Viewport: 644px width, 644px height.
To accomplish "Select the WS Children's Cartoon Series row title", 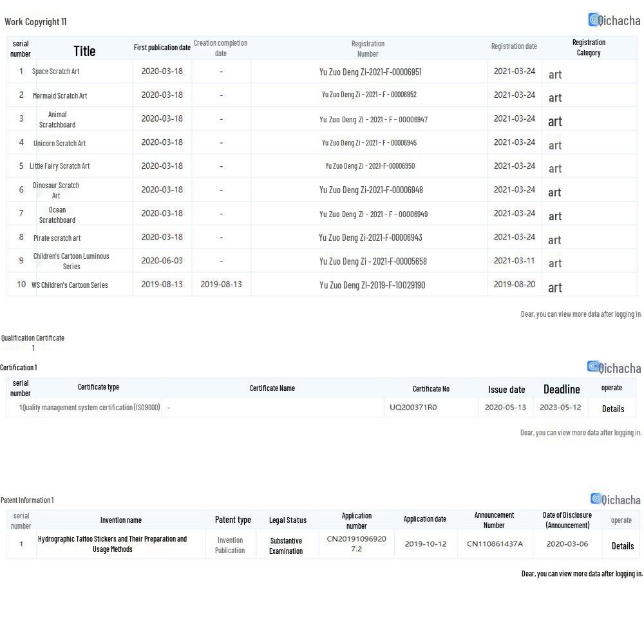I will point(70,285).
